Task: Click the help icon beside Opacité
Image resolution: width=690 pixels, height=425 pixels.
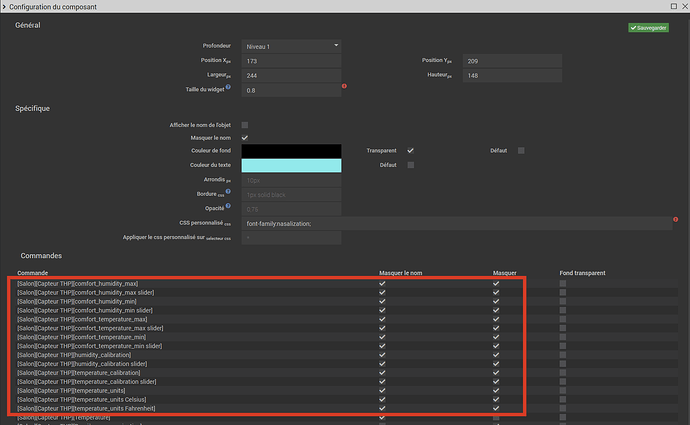Action: [x=228, y=205]
